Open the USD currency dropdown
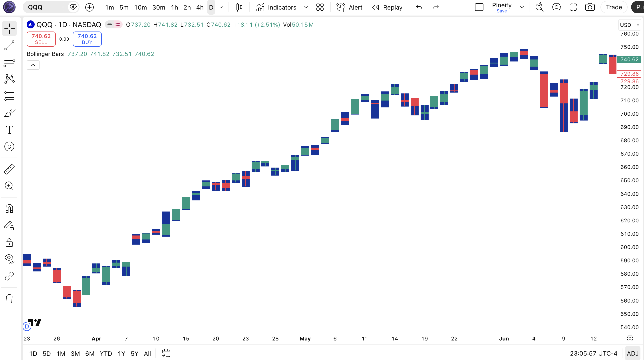The image size is (644, 360). [630, 25]
